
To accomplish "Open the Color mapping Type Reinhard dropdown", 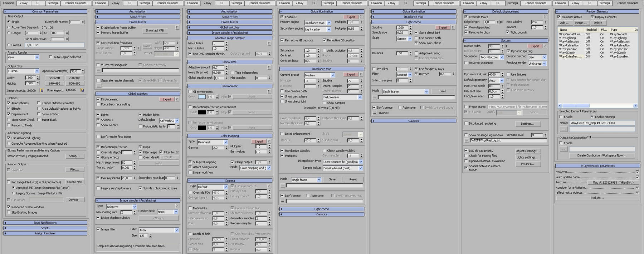I will tap(213, 142).
